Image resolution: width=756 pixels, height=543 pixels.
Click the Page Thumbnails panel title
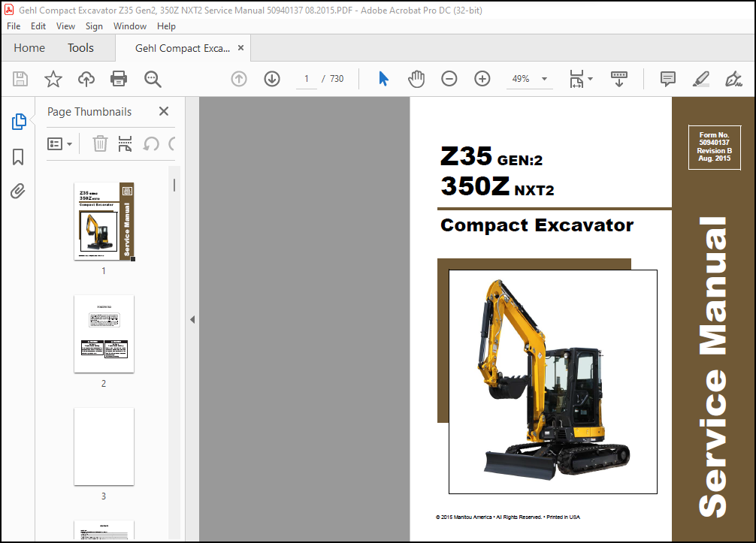click(89, 112)
